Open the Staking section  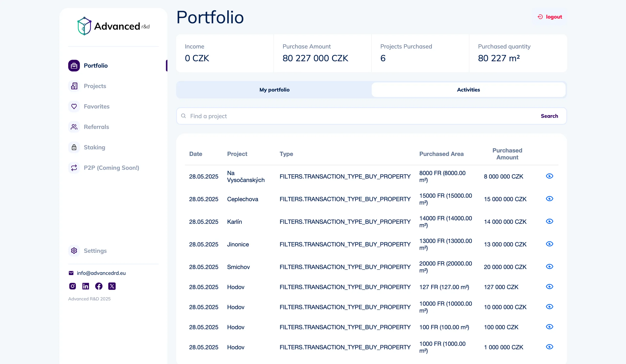coord(94,147)
